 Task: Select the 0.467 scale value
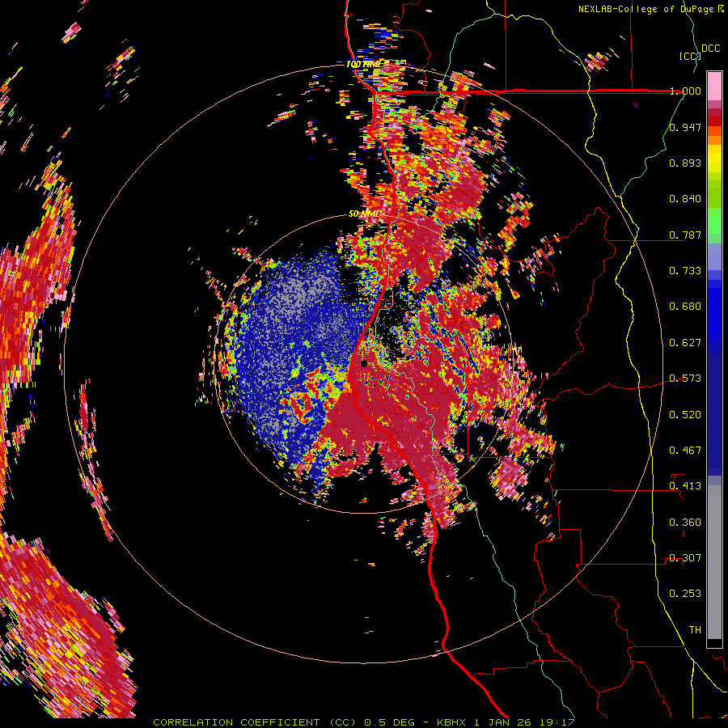685,451
